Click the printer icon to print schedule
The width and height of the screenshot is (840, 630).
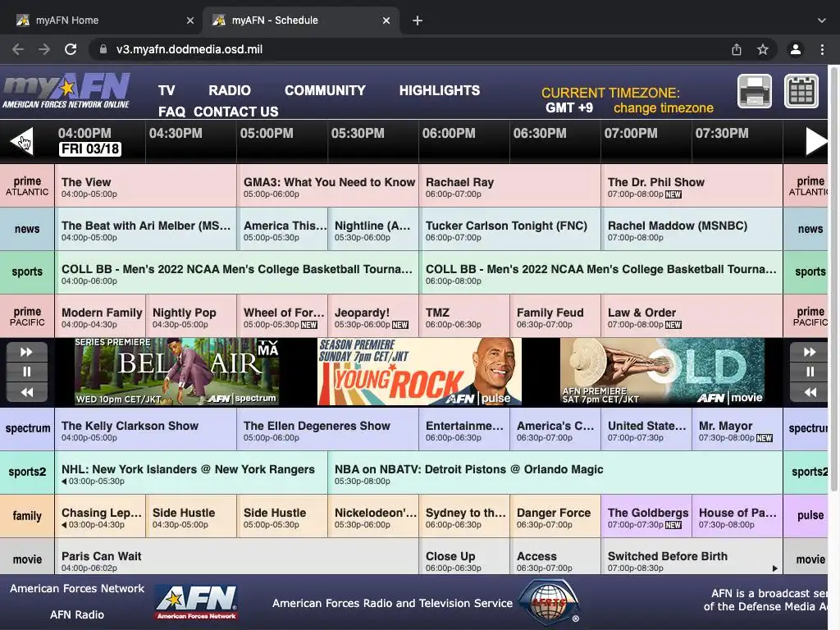[x=755, y=91]
